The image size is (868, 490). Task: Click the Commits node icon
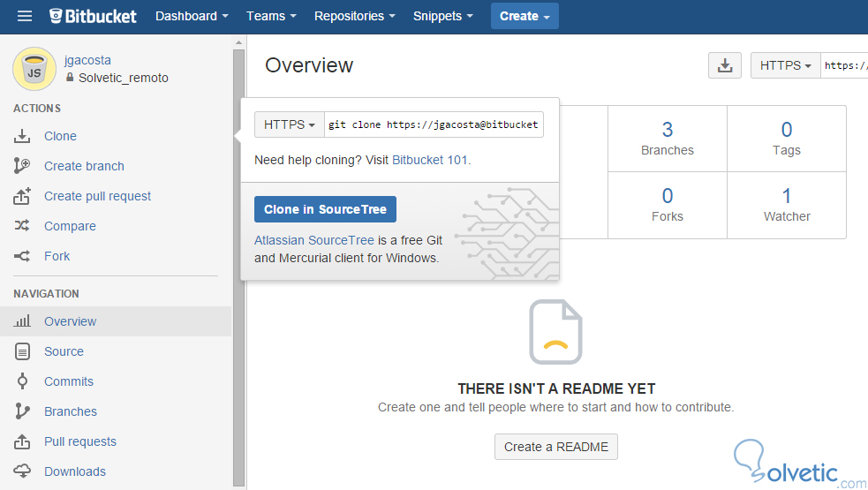pos(22,381)
